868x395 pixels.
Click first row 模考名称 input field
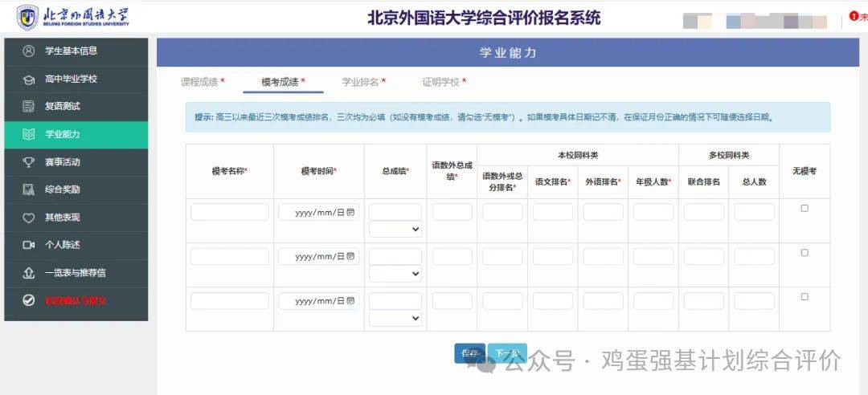230,212
